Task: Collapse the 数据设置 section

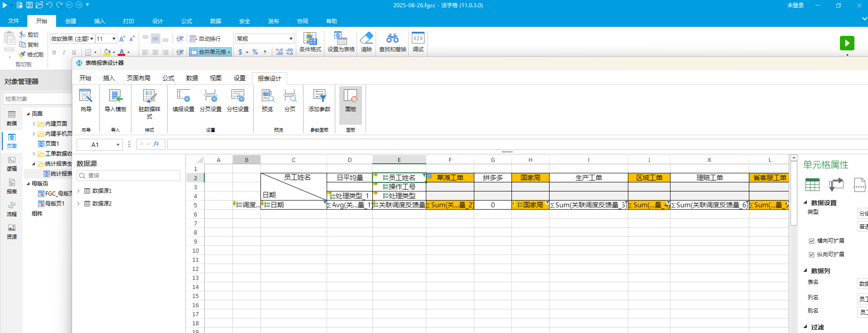Action: click(805, 202)
